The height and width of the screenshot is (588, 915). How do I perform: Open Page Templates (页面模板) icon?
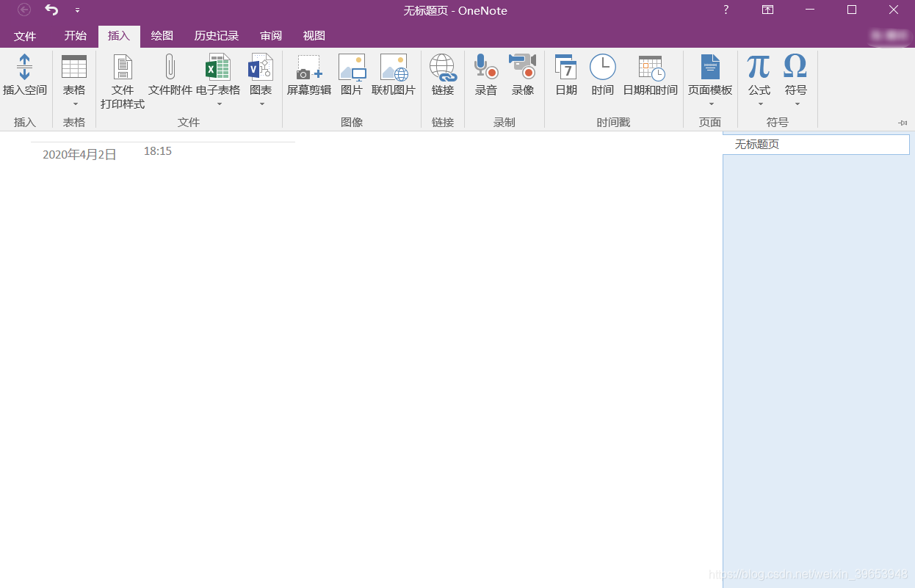710,67
